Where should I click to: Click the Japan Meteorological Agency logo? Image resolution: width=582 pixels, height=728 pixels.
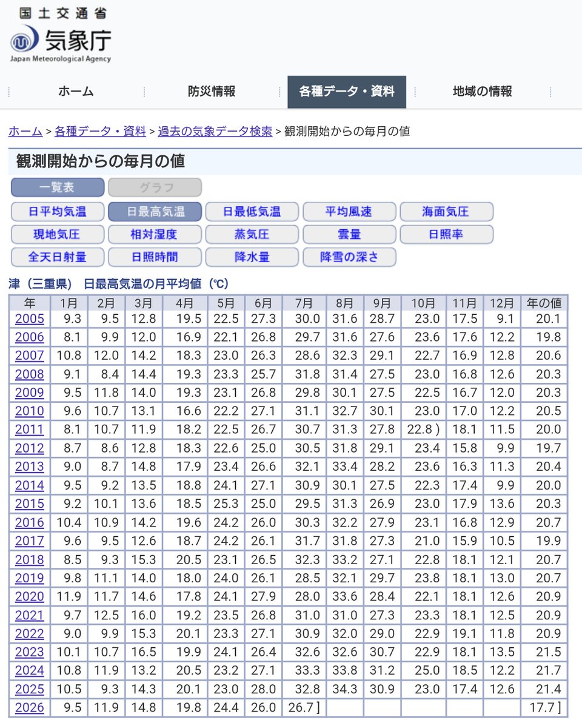[61, 36]
